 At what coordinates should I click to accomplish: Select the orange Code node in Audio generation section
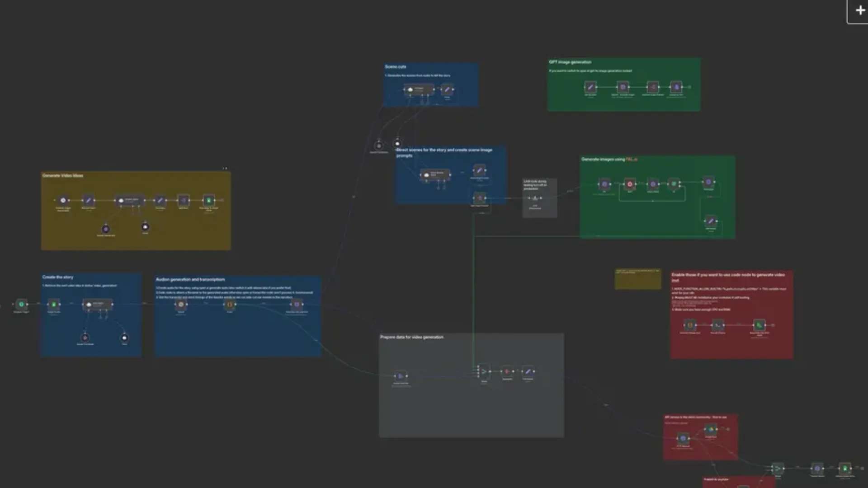click(230, 305)
